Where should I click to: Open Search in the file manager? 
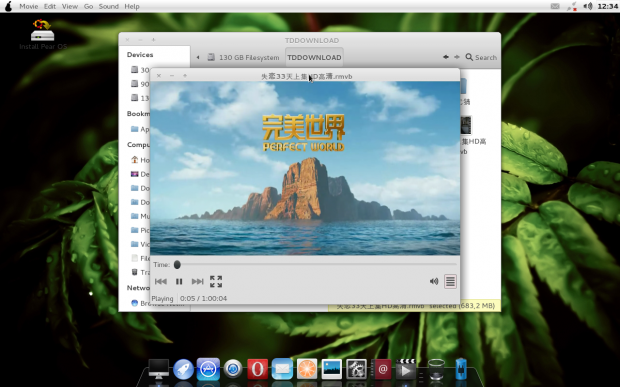click(x=481, y=57)
